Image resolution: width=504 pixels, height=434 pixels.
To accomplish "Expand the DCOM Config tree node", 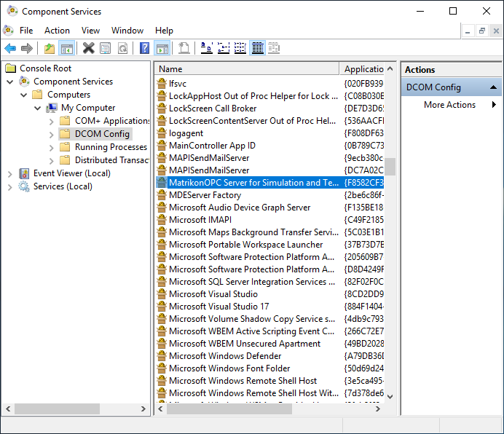I will (52, 135).
